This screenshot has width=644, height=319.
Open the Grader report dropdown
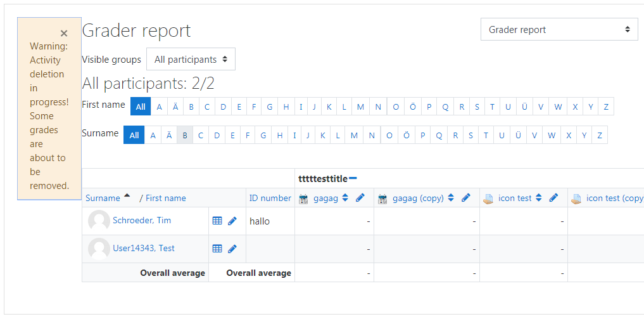click(559, 29)
